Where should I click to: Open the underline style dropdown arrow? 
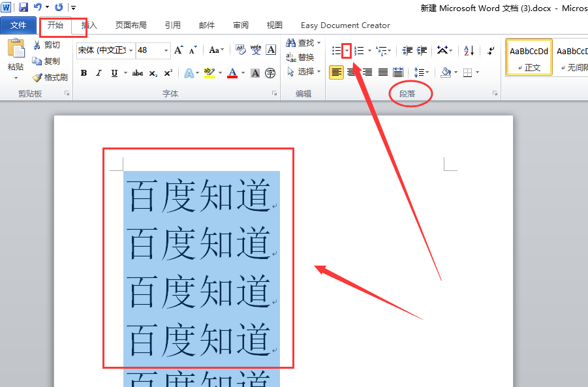[125, 73]
